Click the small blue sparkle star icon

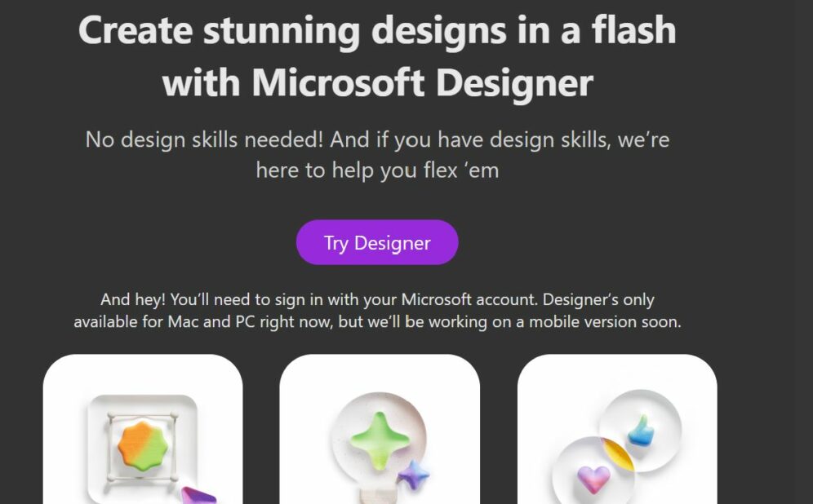coord(414,475)
